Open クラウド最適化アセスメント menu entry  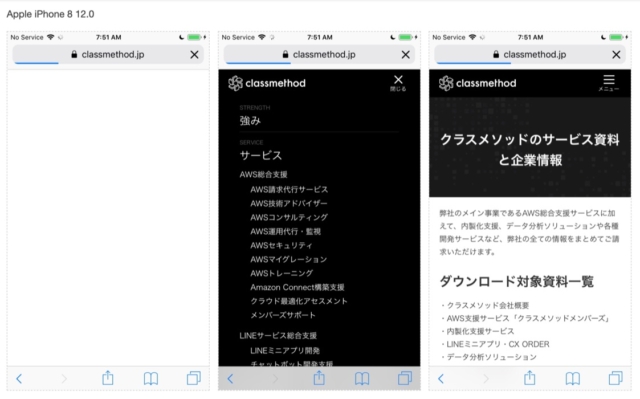[x=299, y=301]
